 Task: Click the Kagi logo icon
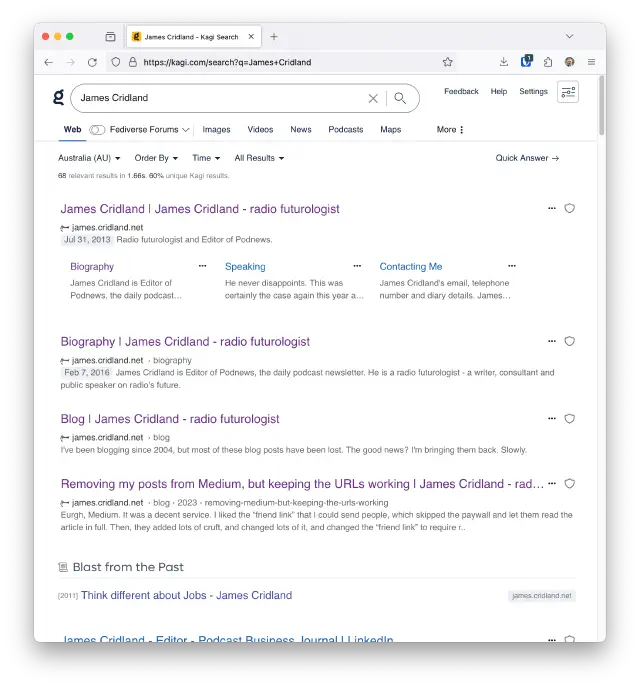59,97
